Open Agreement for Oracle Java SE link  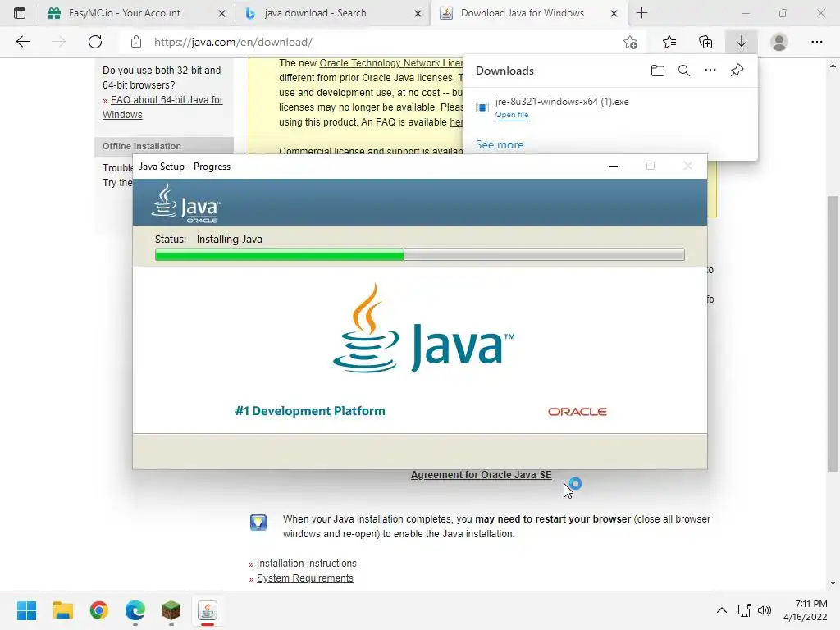pyautogui.click(x=481, y=475)
